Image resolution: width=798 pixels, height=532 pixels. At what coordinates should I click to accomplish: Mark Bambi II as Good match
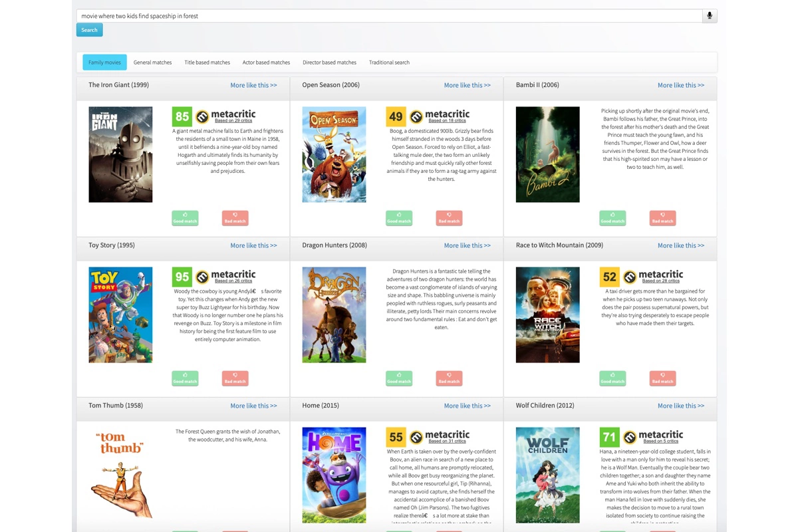click(x=612, y=218)
